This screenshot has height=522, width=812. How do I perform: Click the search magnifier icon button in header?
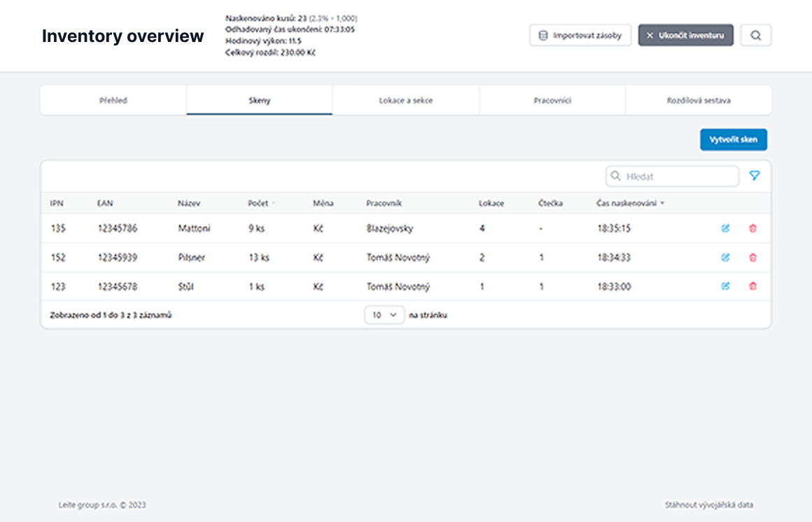[755, 36]
